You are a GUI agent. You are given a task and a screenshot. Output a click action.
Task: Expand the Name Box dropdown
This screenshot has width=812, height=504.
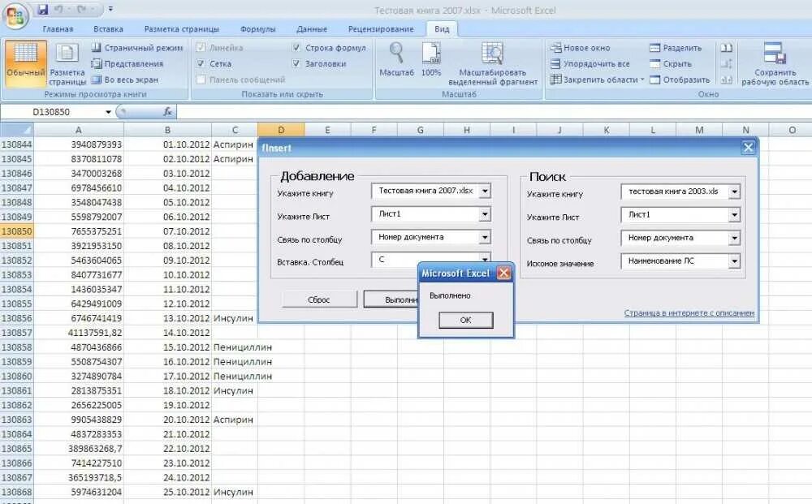[108, 112]
